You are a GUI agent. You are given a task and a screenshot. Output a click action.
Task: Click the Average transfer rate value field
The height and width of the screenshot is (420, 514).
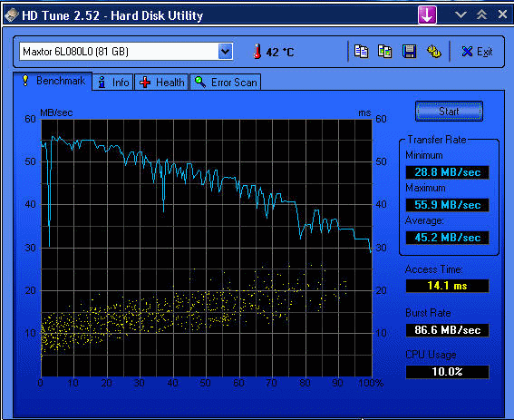pos(448,238)
